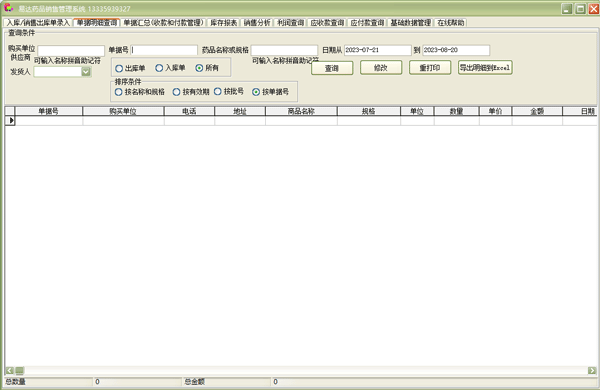Image resolution: width=600 pixels, height=390 pixels.
Task: Click right arrow of horizontal scrollbar
Action: click(592, 370)
